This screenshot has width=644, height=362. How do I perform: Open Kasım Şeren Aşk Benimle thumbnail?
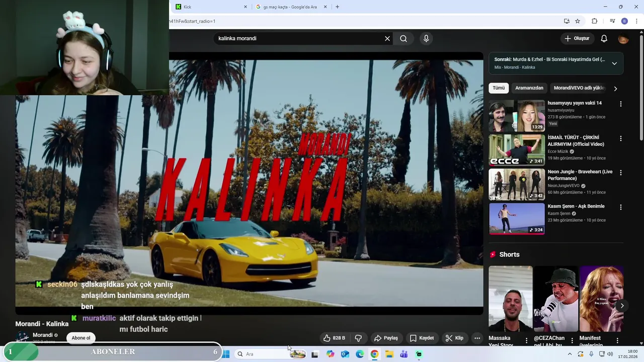[x=517, y=218]
